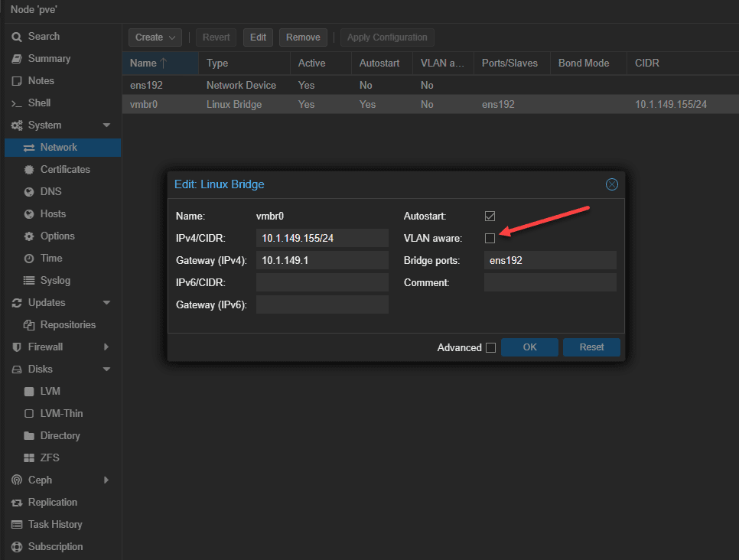Expand the Ceph section arrow
739x560 pixels.
106,480
